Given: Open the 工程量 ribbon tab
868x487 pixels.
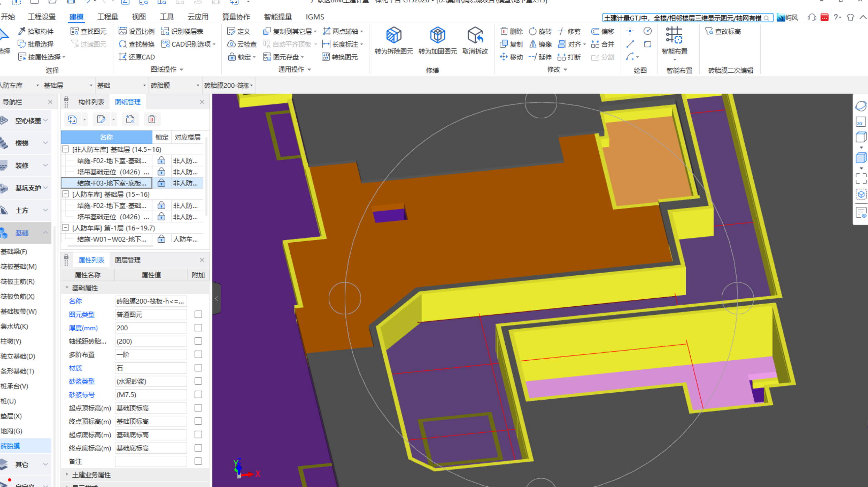Looking at the screenshot, I should [108, 17].
